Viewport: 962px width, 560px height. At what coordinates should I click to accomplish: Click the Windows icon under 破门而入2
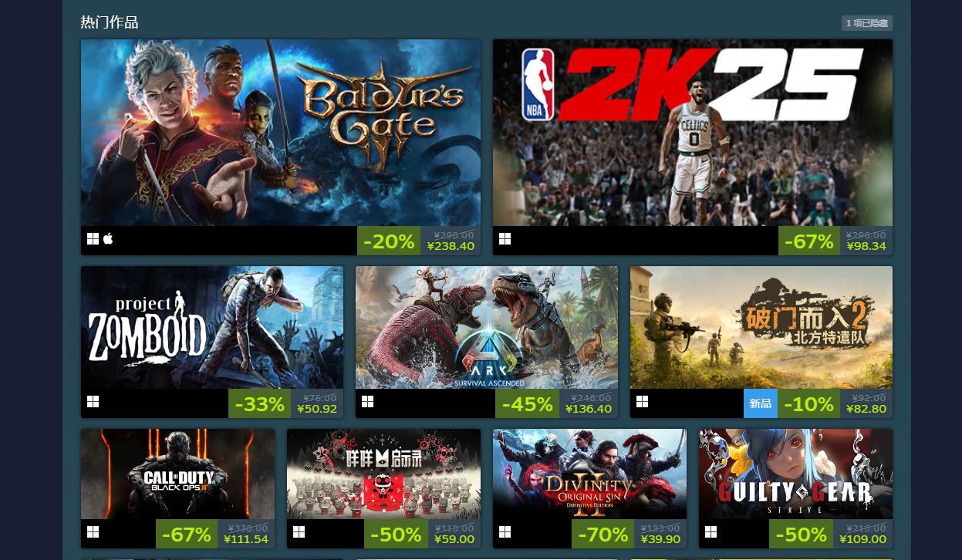click(642, 402)
